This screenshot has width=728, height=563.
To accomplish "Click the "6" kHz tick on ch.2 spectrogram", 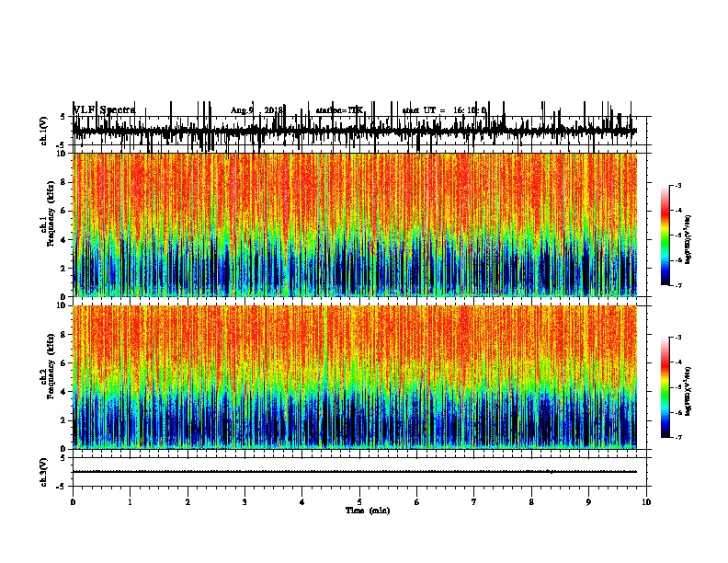I will [63, 363].
